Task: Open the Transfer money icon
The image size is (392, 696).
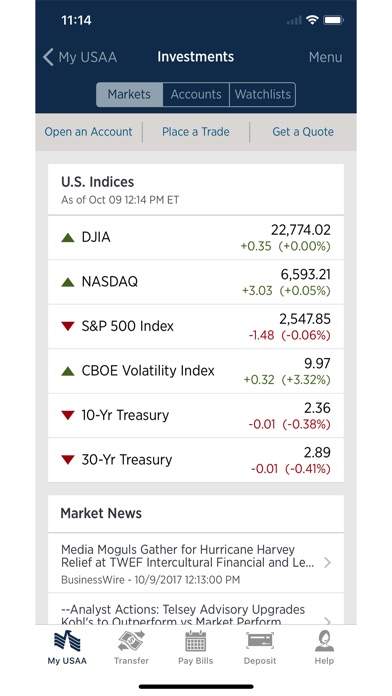Action: tap(131, 641)
